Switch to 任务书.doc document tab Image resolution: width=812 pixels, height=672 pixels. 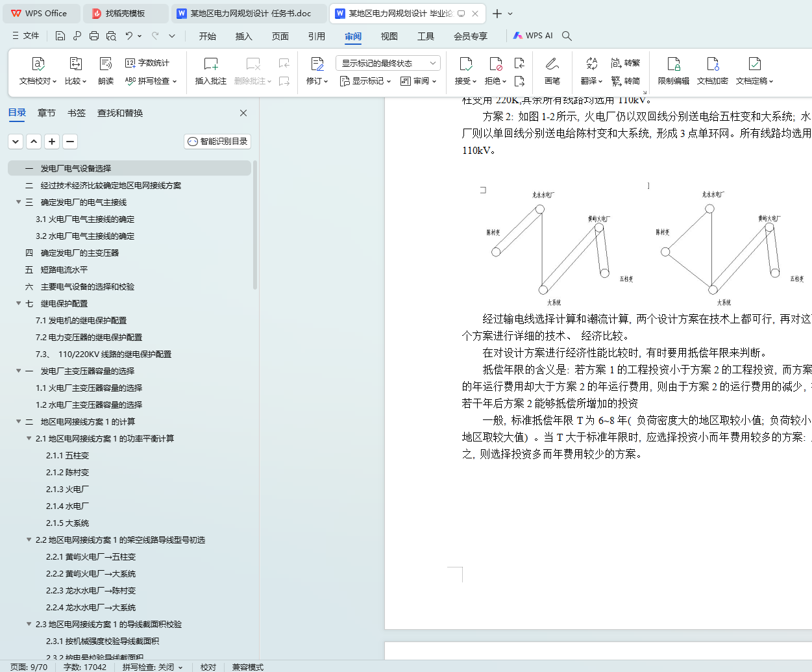250,14
